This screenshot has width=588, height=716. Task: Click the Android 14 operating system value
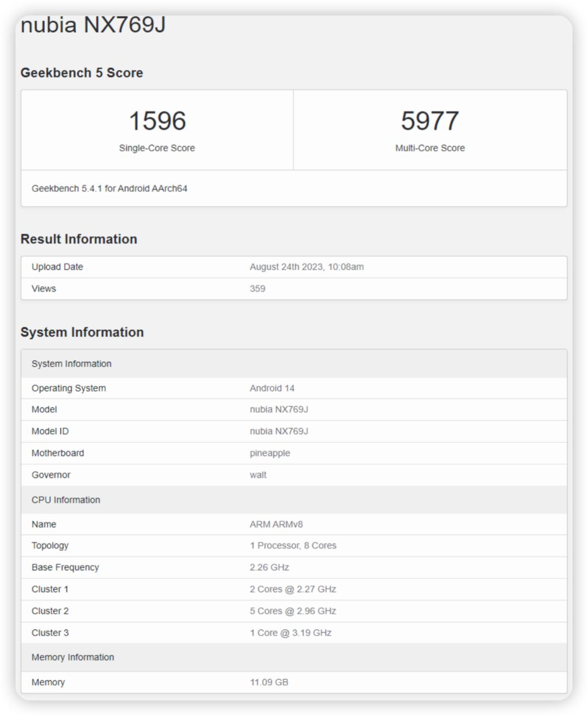pos(272,388)
